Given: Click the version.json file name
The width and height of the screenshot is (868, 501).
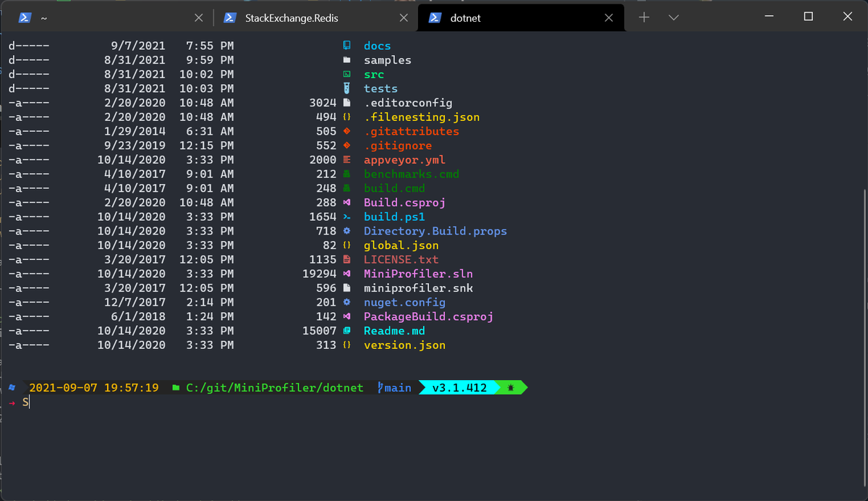Looking at the screenshot, I should 404,345.
